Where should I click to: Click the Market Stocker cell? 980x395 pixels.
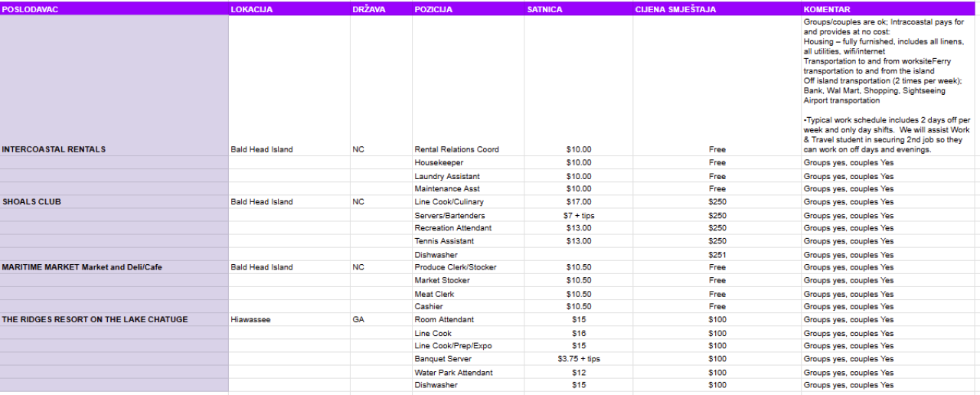pyautogui.click(x=469, y=281)
